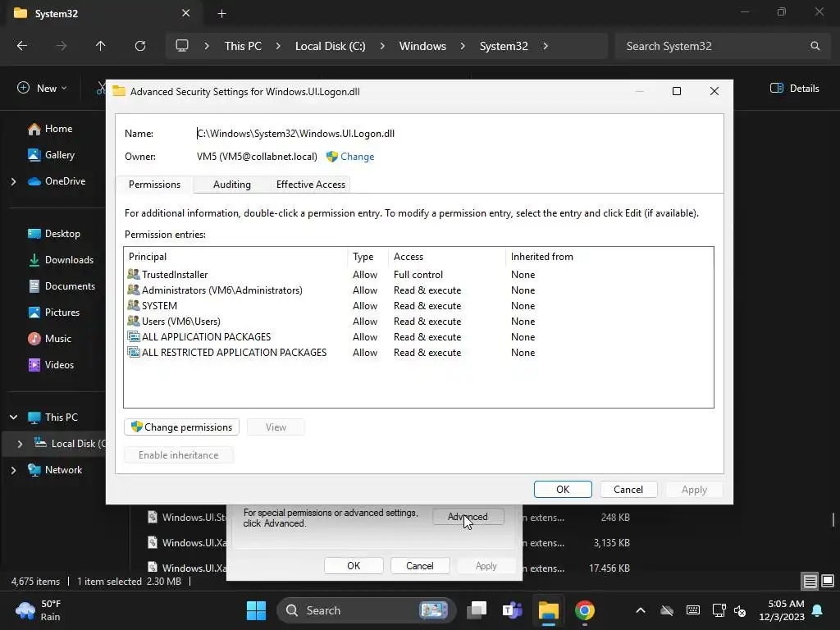Show hidden system tray icons
Image resolution: width=840 pixels, height=630 pixels.
(640, 610)
